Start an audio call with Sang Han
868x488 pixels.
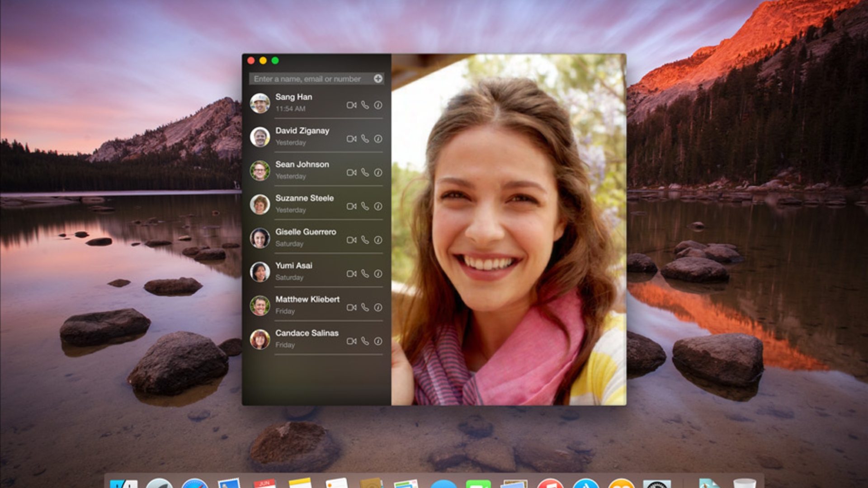pyautogui.click(x=365, y=105)
